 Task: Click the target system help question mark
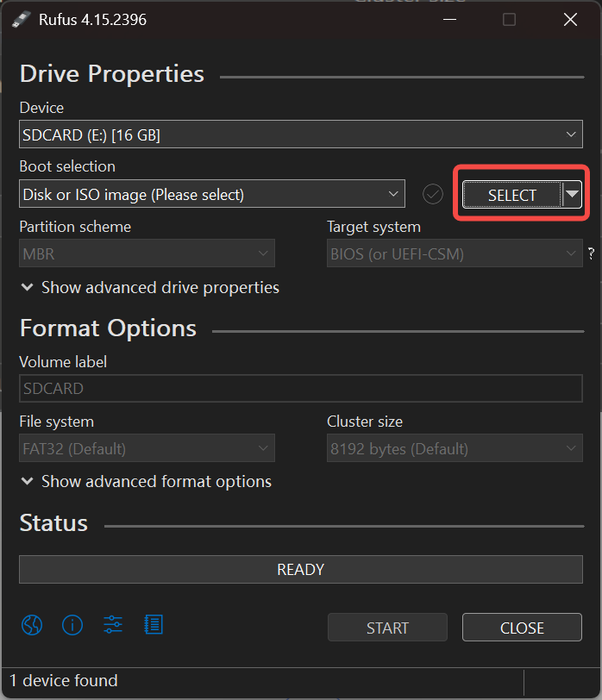pos(592,253)
